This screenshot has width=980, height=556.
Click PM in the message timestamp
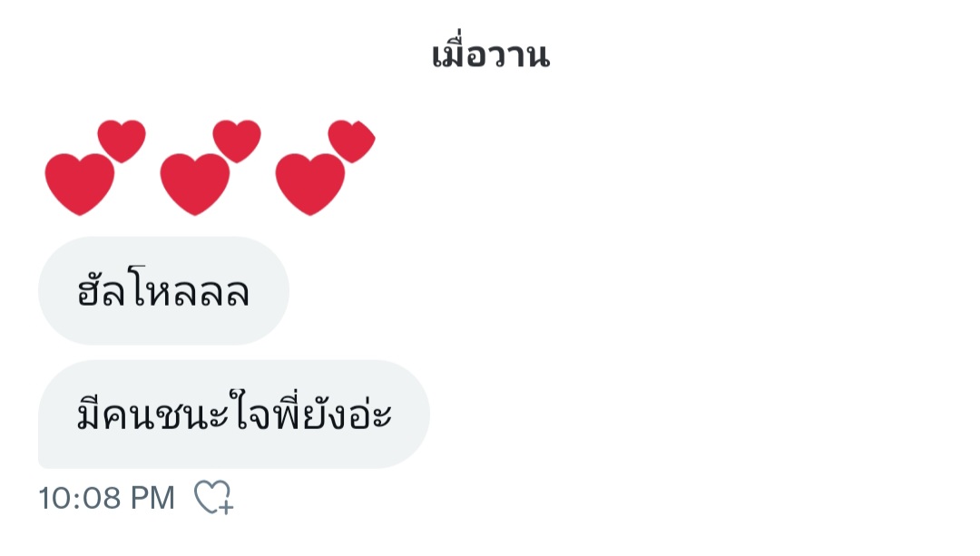152,499
